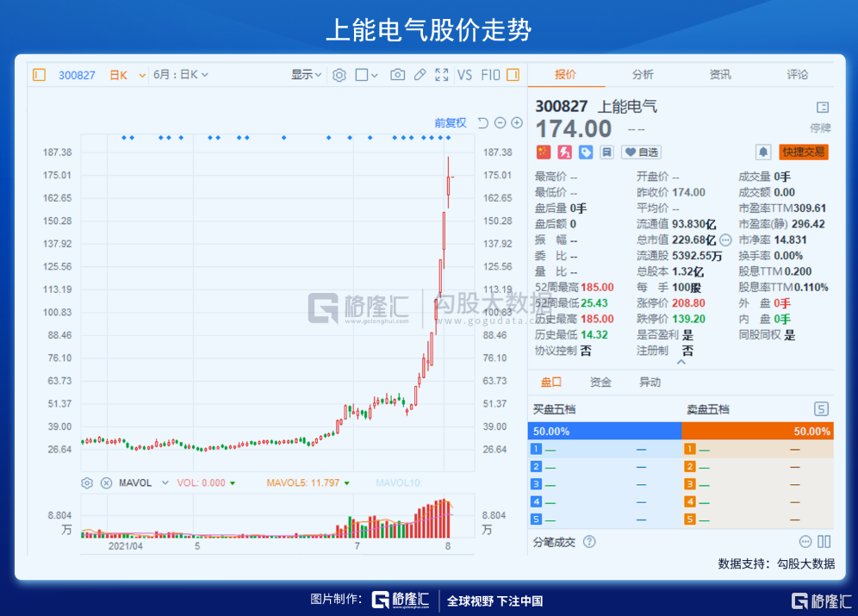Close the MAVOL indicator panel

pyautogui.click(x=106, y=483)
